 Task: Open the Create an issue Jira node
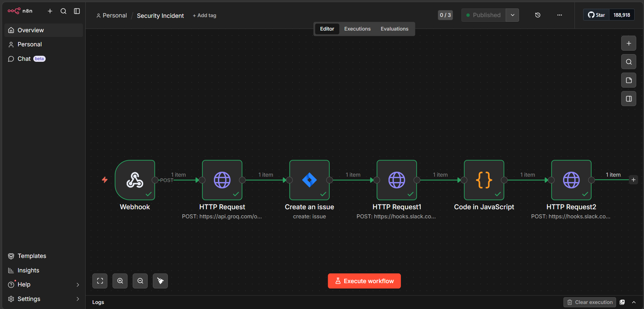(310, 180)
